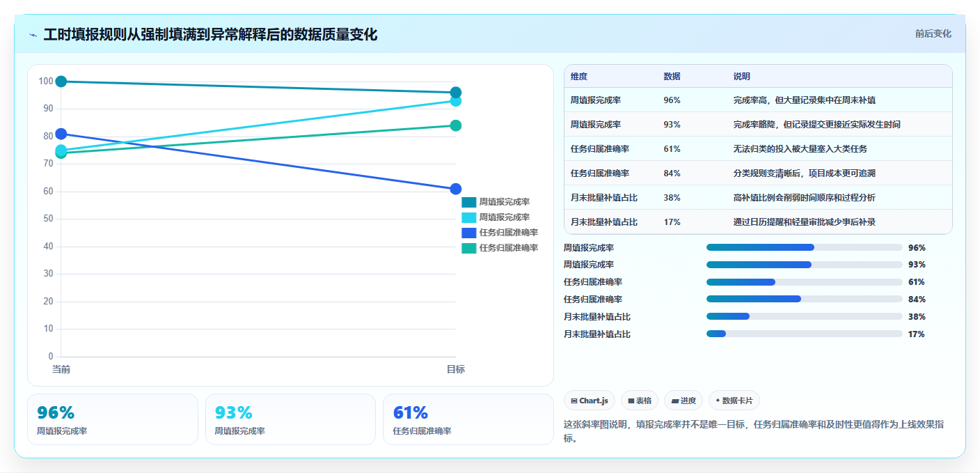Viewport: 980px width, 473px height.
Task: Click the 任务归属准确率 progress bar showing 84%
Action: (804, 300)
